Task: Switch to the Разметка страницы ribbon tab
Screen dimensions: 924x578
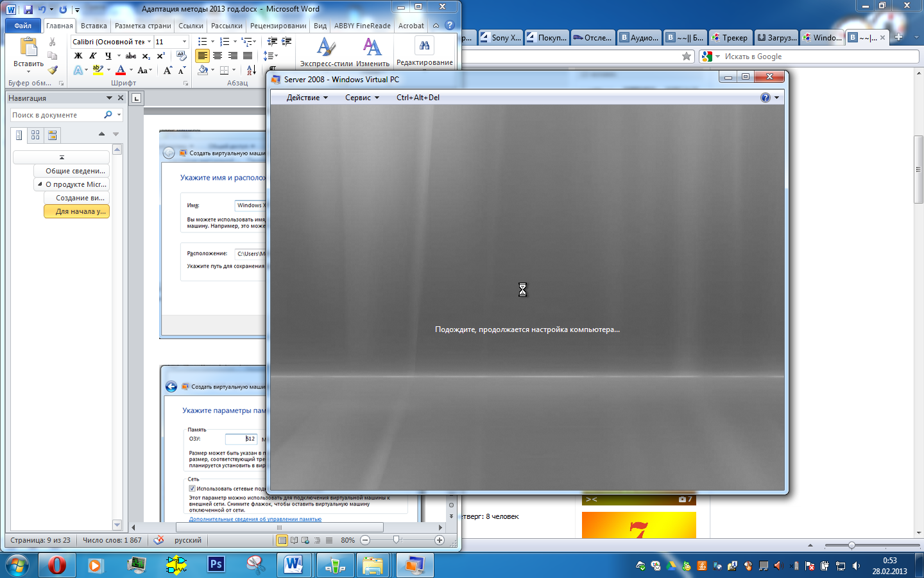Action: (x=143, y=26)
